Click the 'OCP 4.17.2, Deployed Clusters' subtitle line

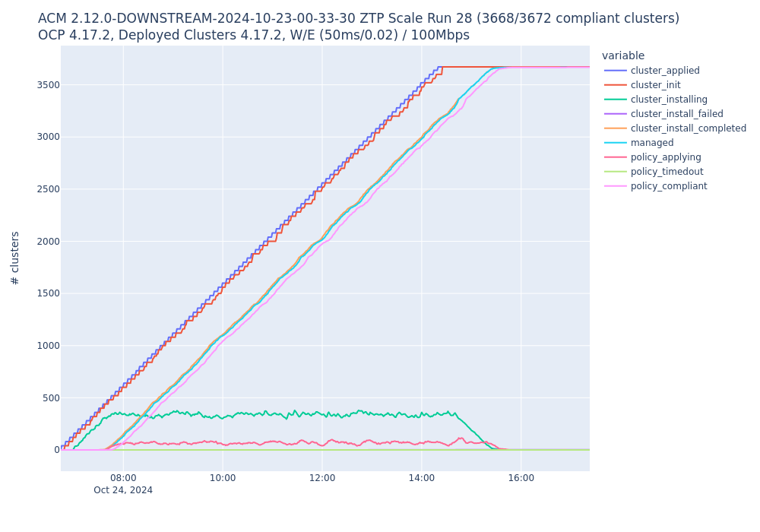pyautogui.click(x=254, y=36)
